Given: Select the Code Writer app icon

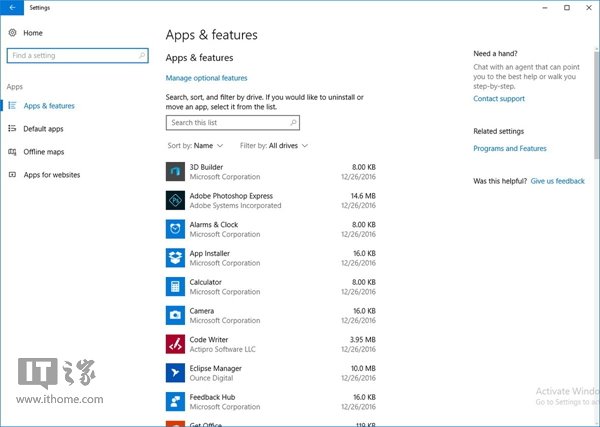Looking at the screenshot, I should click(x=175, y=344).
